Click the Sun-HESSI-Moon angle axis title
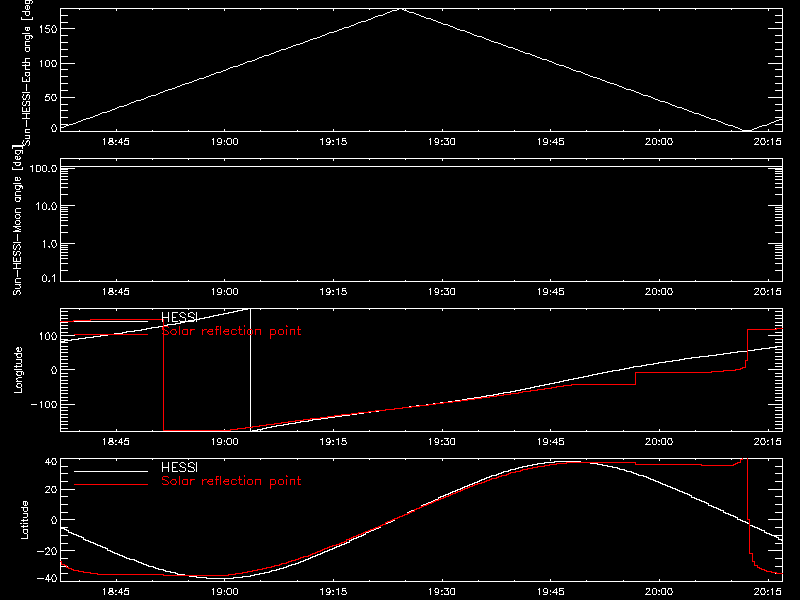The width and height of the screenshot is (800, 600). coord(17,220)
